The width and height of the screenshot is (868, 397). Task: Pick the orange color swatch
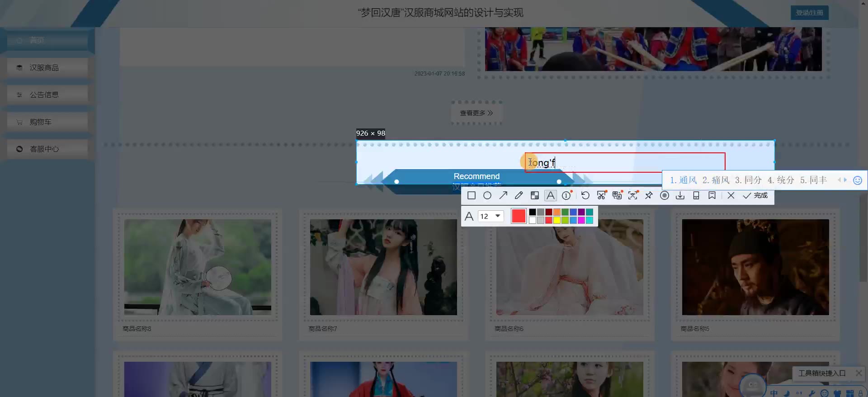coord(557,212)
